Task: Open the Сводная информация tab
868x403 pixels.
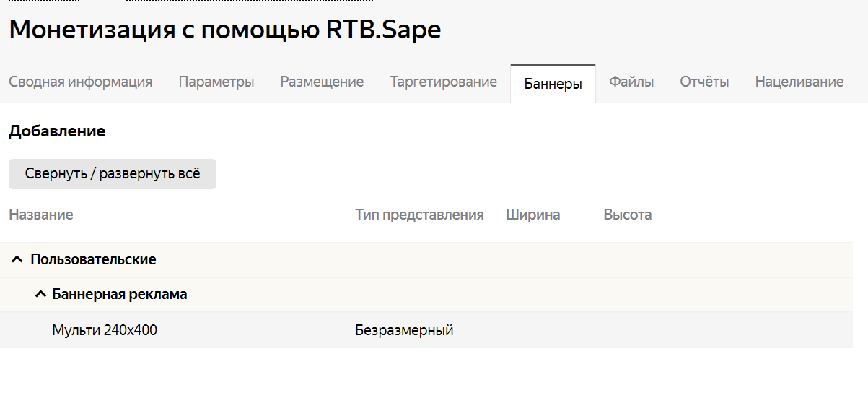Action: click(81, 82)
